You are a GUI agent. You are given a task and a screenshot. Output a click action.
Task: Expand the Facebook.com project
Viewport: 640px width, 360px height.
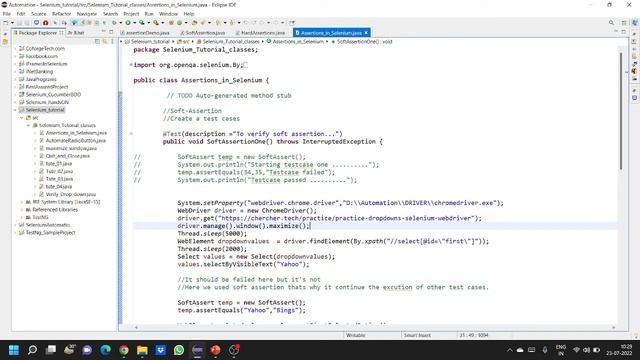click(x=16, y=56)
